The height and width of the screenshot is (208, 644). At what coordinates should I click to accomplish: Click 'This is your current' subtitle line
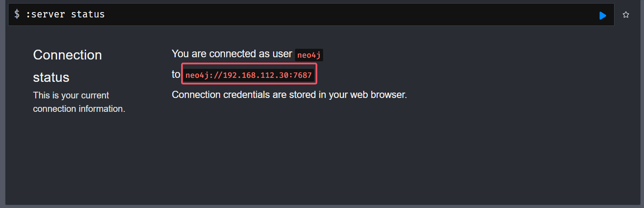click(x=71, y=95)
